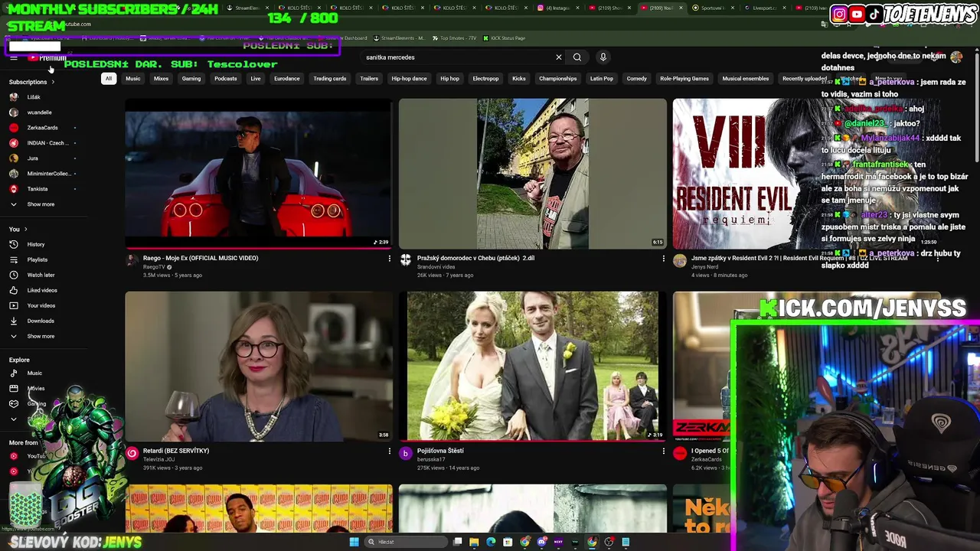Open Jenys Nerd channel avatar

coord(680,261)
